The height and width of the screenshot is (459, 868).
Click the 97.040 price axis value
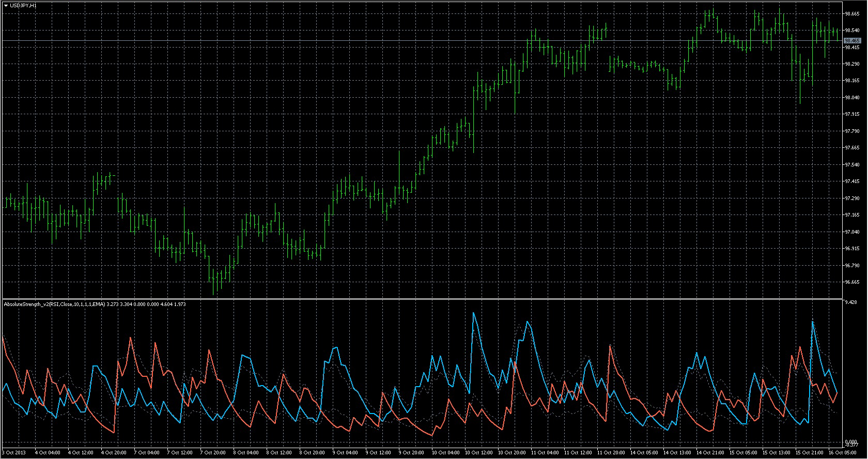pyautogui.click(x=852, y=232)
